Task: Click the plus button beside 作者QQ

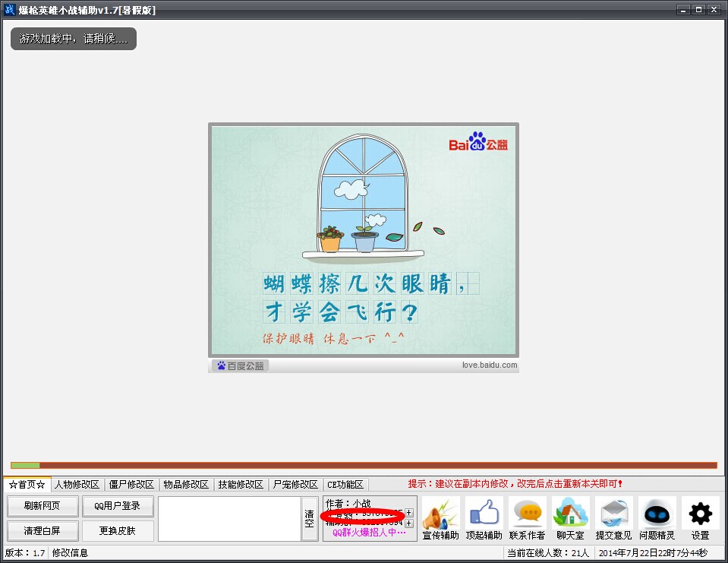Action: coord(409,513)
